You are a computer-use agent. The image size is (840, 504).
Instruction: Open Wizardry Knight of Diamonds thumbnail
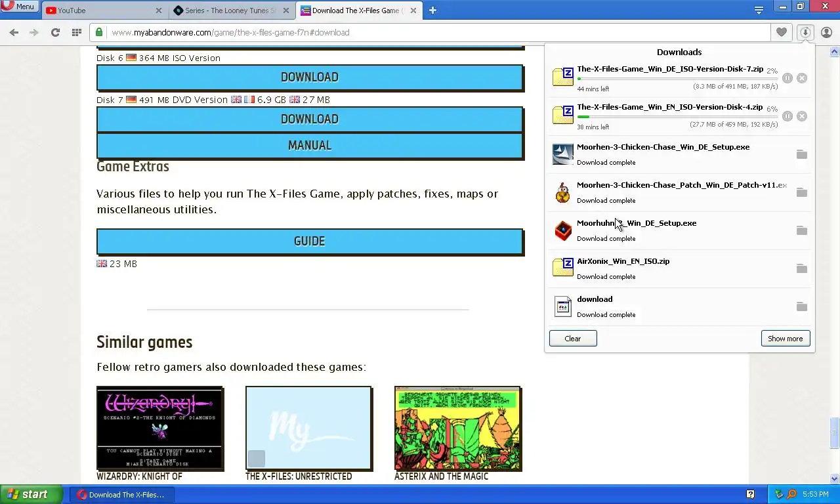pyautogui.click(x=160, y=429)
